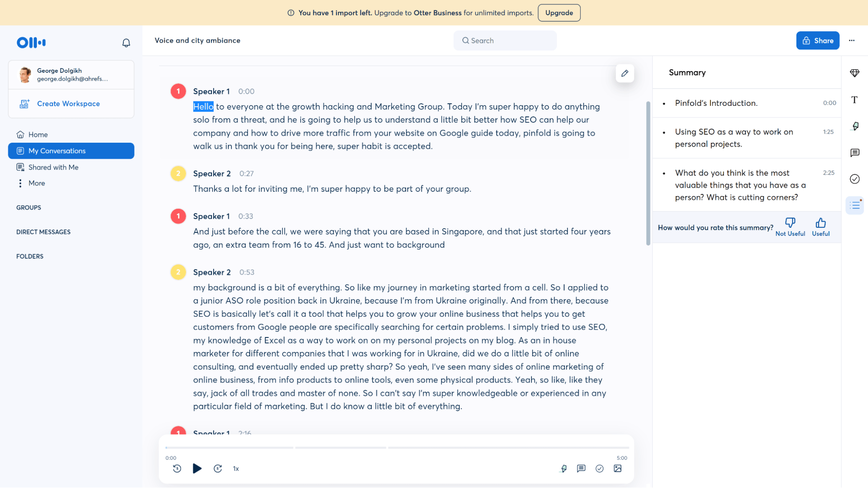The height and width of the screenshot is (488, 868).
Task: Click the comment bubble icon bottom toolbar
Action: tap(581, 468)
